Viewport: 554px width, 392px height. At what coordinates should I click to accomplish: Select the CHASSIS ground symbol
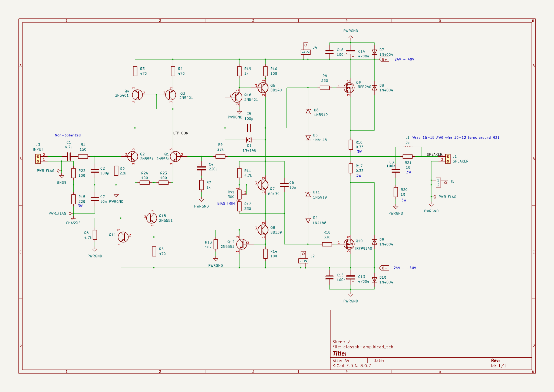tap(73, 218)
